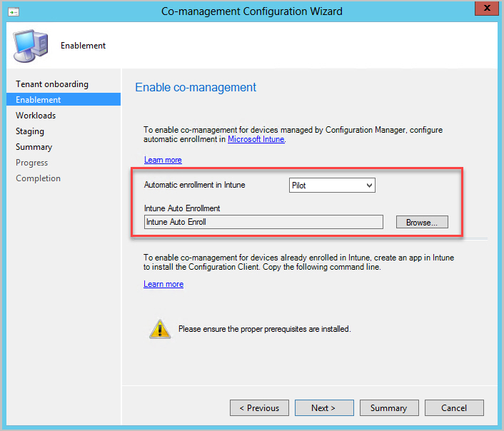This screenshot has height=431, width=504.
Task: Click the computer Enablement header icon
Action: [x=31, y=46]
